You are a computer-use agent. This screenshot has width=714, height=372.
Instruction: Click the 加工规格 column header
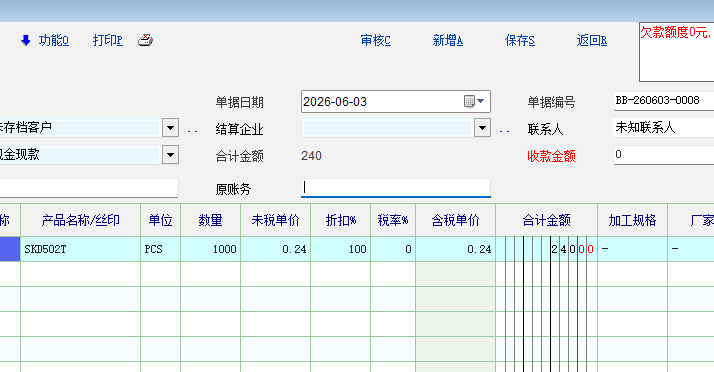click(x=632, y=220)
